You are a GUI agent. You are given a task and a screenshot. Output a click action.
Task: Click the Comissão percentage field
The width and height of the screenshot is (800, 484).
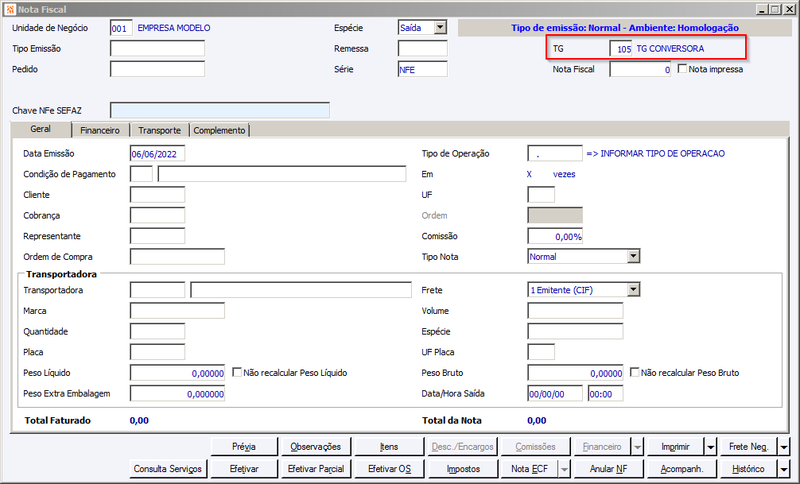(555, 236)
